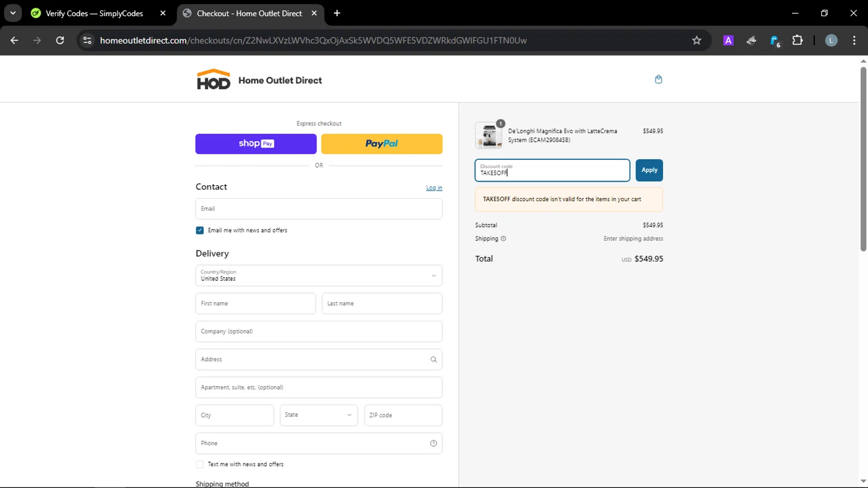Click the First name field
Screen dimensions: 868x488
click(256, 303)
